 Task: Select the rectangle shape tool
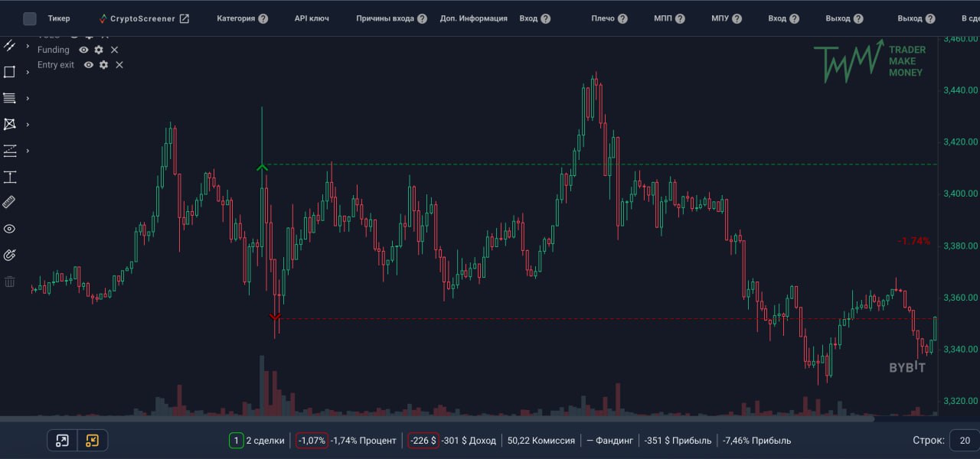(x=9, y=71)
